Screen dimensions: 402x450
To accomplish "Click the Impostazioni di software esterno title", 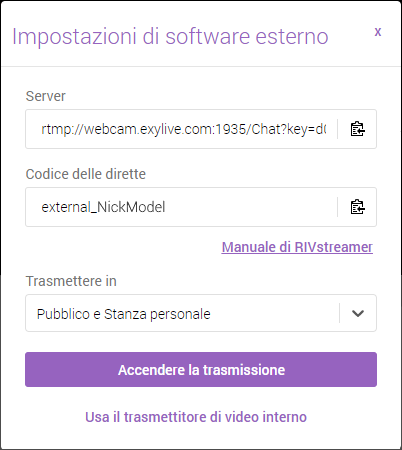I will click(x=170, y=36).
